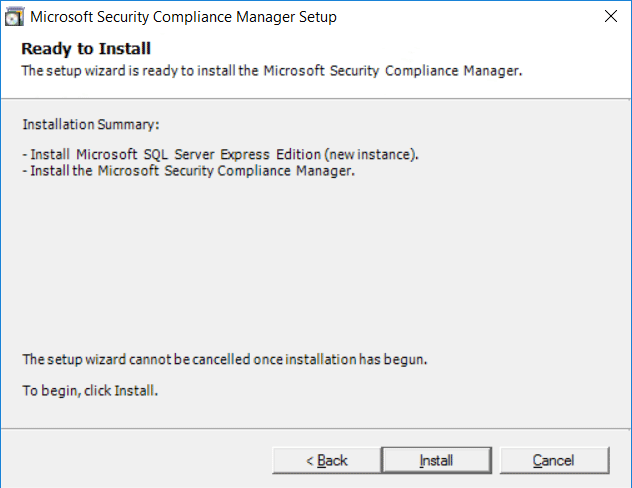Close the Security Compliance Manager Setup window
The height and width of the screenshot is (488, 632).
(611, 17)
